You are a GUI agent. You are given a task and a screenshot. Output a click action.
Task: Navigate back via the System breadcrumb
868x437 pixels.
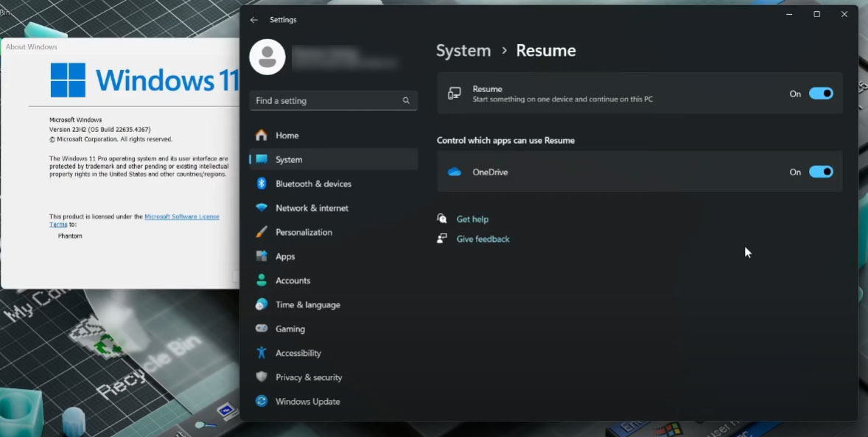(x=463, y=50)
